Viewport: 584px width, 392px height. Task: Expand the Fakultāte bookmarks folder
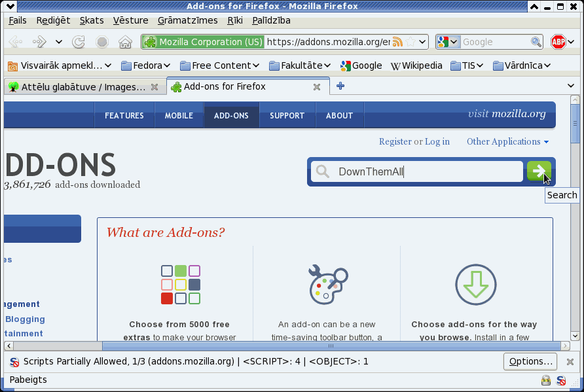coord(300,65)
